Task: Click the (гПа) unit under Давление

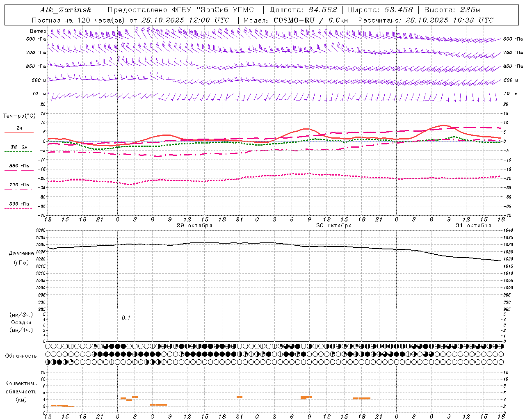Action: tap(21, 263)
